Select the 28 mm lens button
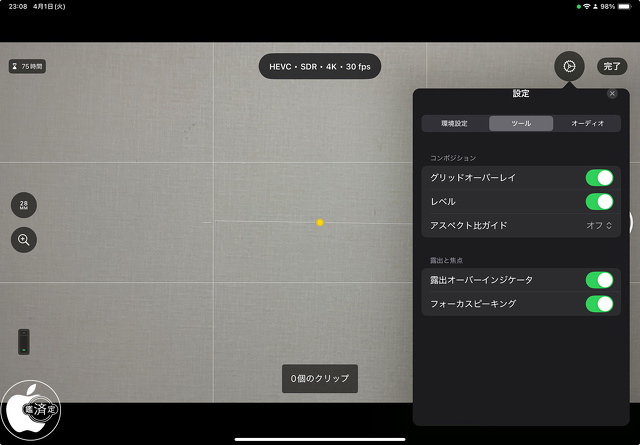 24,205
